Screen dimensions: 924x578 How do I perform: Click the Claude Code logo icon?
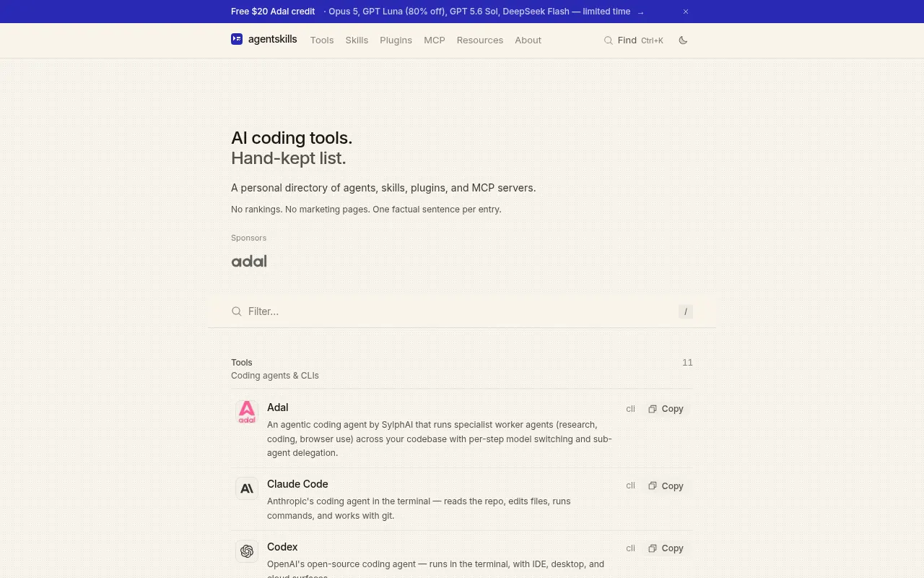tap(247, 488)
